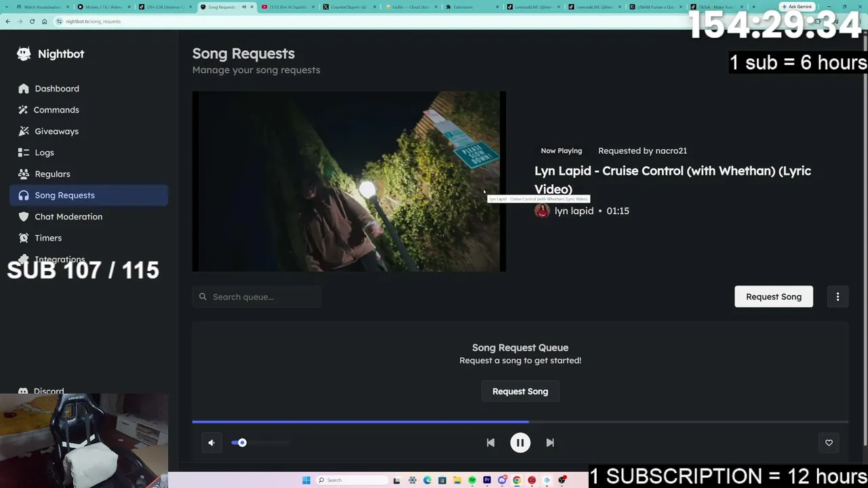Click the Logs list icon
Viewport: 868px width, 488px height.
tap(24, 152)
